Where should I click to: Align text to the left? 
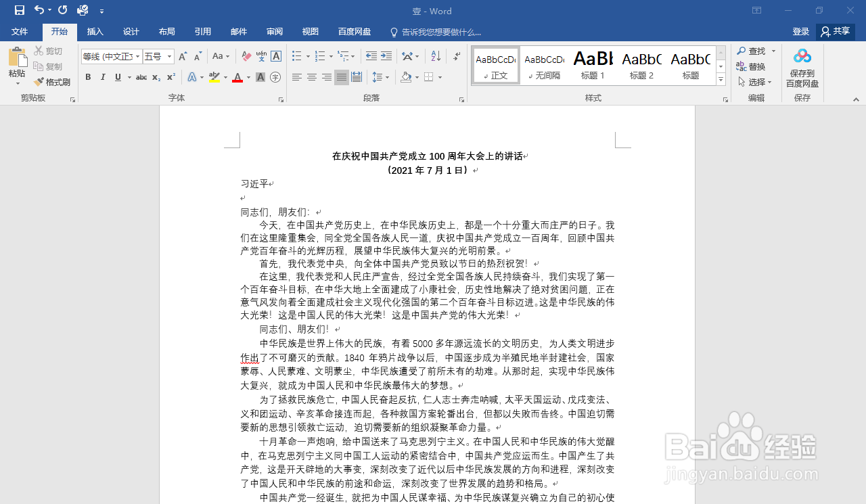(297, 77)
